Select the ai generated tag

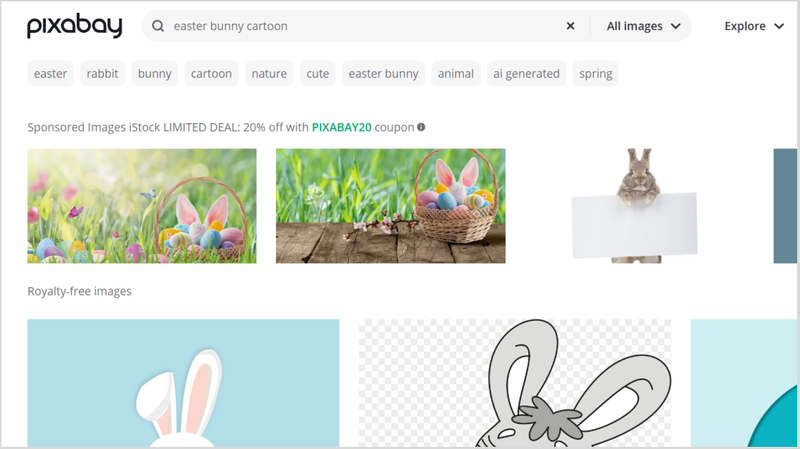click(x=526, y=73)
